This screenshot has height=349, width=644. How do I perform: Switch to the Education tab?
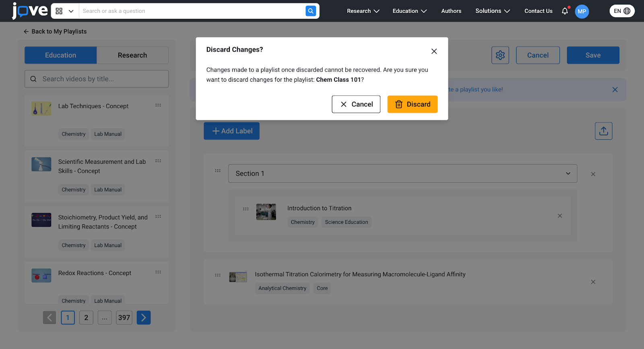click(x=60, y=55)
